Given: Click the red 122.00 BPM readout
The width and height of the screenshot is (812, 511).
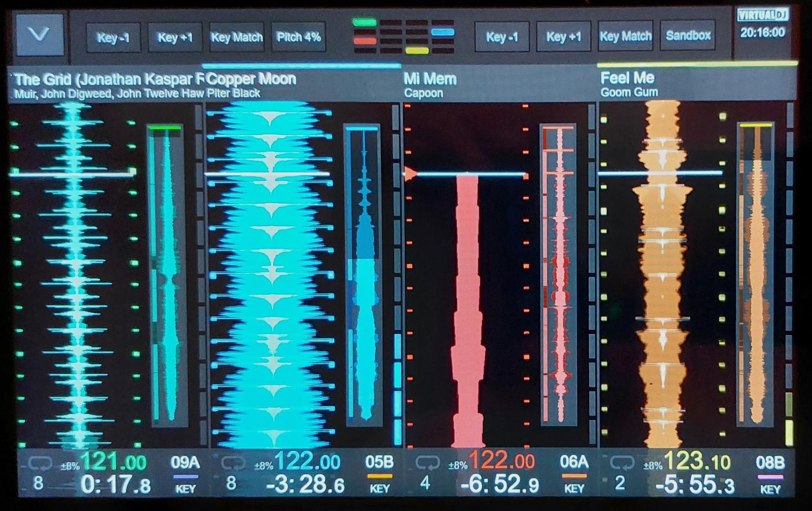Looking at the screenshot, I should [502, 461].
